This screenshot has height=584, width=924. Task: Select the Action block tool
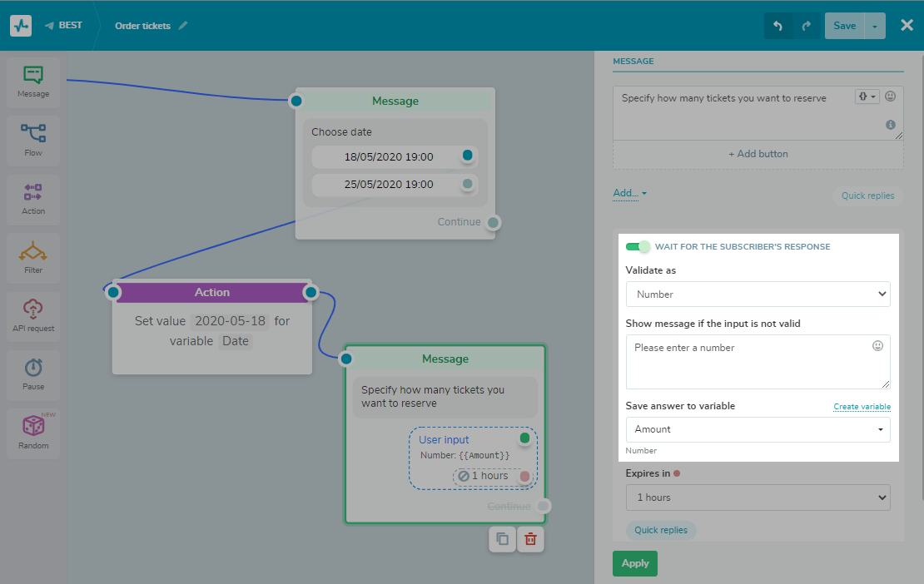coord(33,199)
